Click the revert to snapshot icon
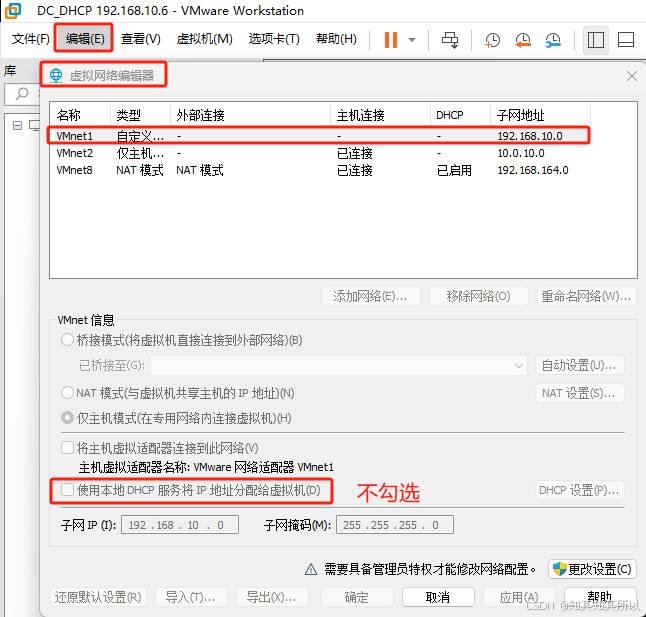This screenshot has width=646, height=617. point(523,40)
